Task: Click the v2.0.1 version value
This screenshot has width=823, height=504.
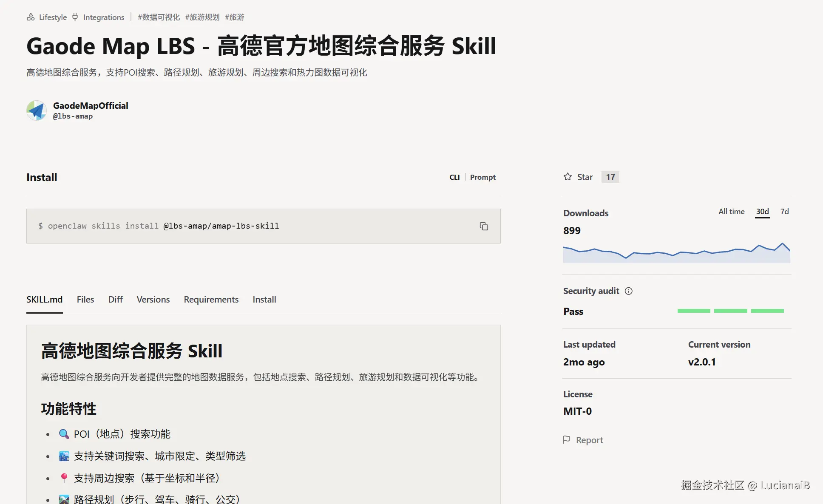Action: [702, 362]
